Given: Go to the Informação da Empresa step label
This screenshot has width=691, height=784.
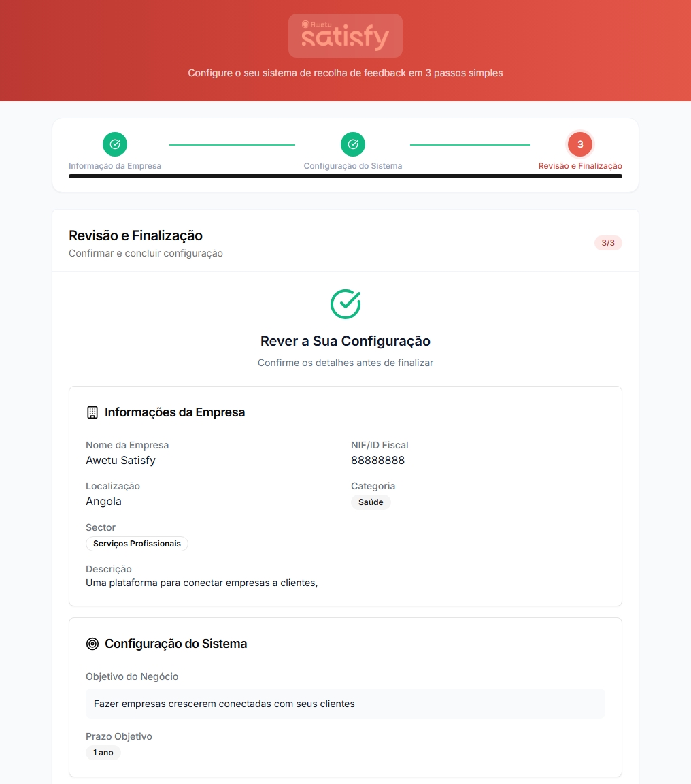Looking at the screenshot, I should pyautogui.click(x=115, y=166).
